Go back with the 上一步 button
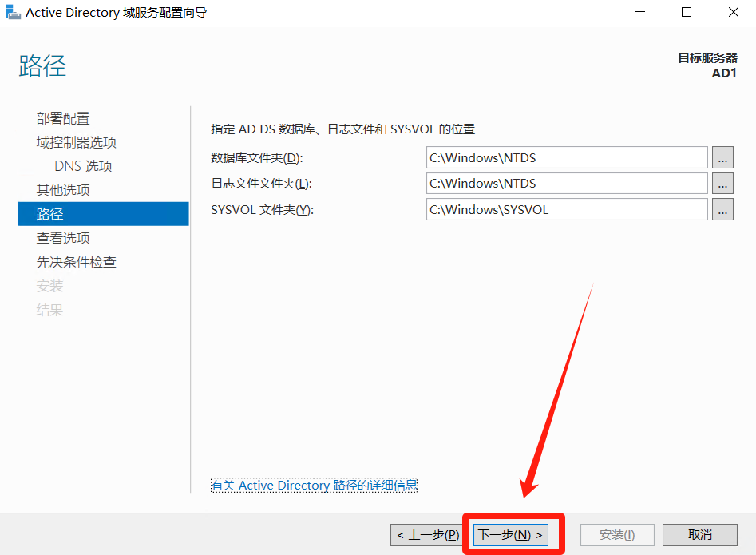Screen dimensions: 756x555 (426, 534)
